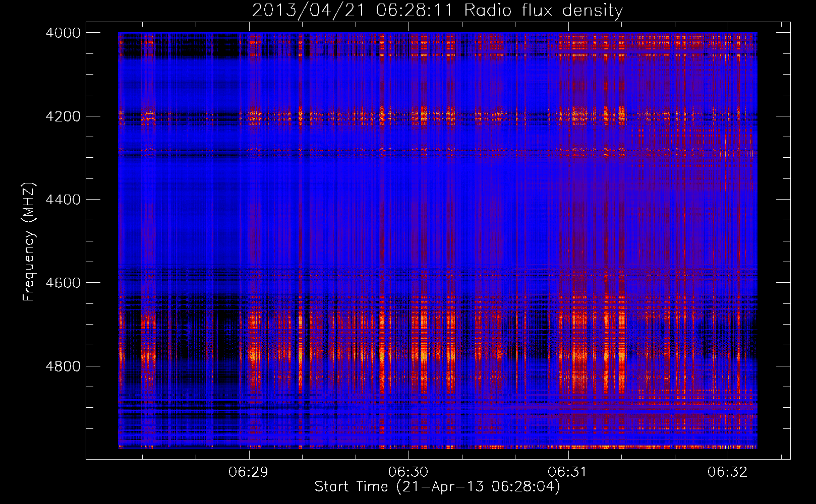Click the 4400 frequency axis label
This screenshot has height=504, width=816.
[63, 200]
